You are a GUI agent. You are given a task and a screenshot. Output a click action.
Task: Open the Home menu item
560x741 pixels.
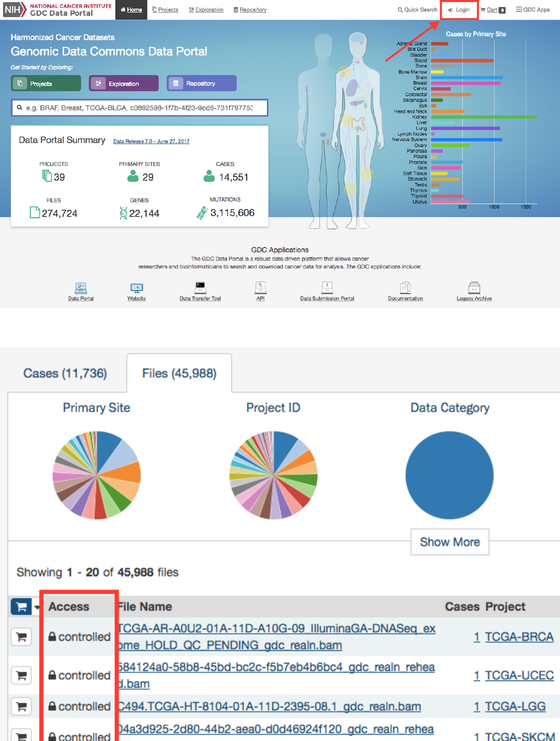(x=131, y=10)
